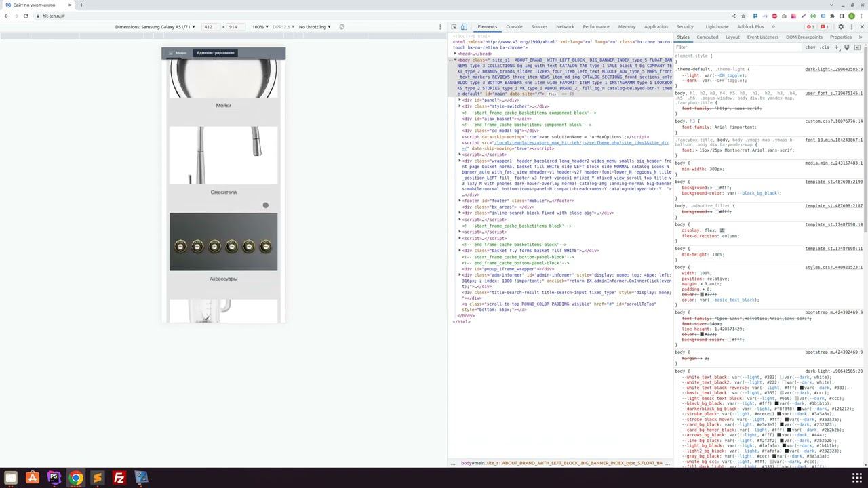Open the custom.css source link

pos(833,122)
